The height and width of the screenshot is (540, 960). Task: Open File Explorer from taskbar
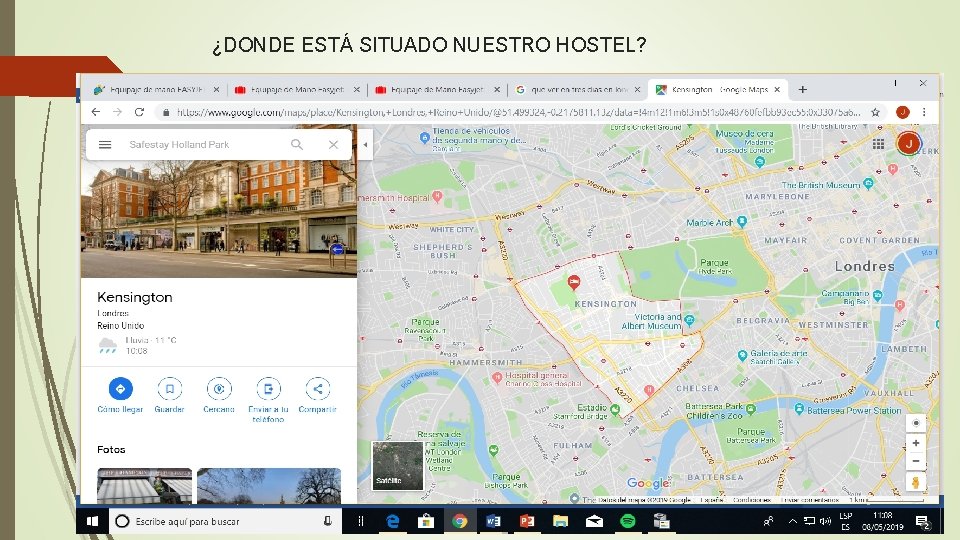(x=560, y=521)
